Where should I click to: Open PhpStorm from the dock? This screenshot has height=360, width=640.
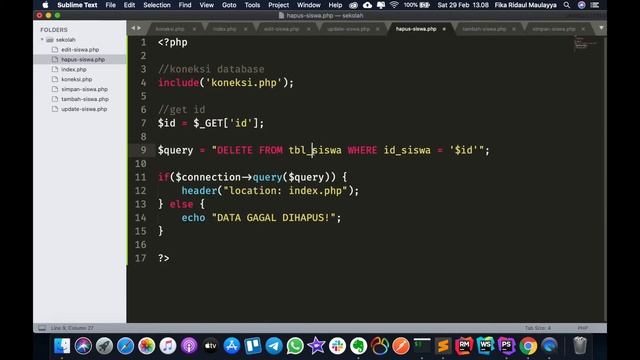(507, 346)
